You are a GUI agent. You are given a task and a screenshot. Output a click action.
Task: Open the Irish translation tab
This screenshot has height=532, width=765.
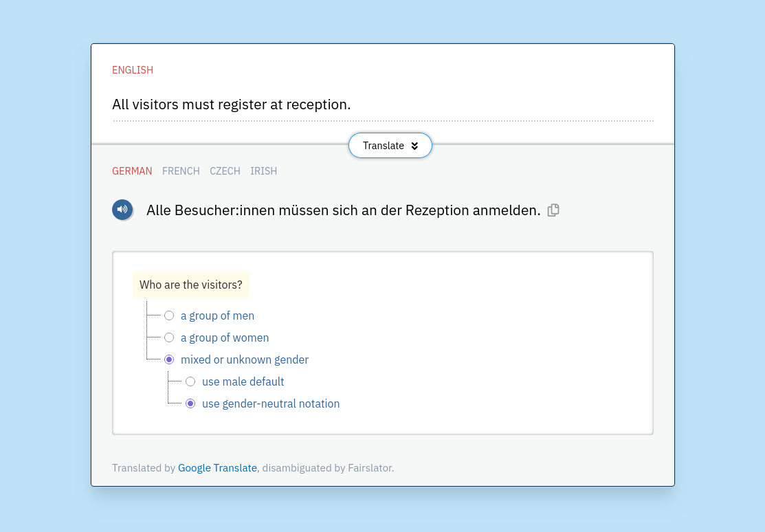click(263, 171)
